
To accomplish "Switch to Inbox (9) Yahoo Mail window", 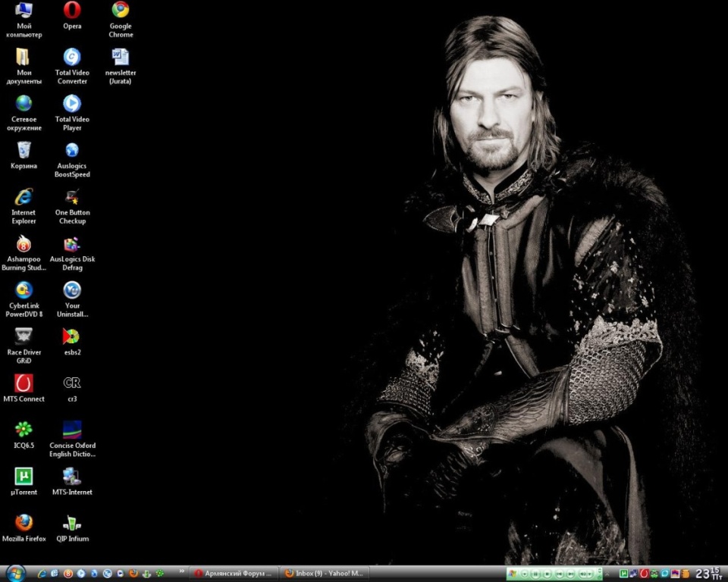I will tap(323, 574).
